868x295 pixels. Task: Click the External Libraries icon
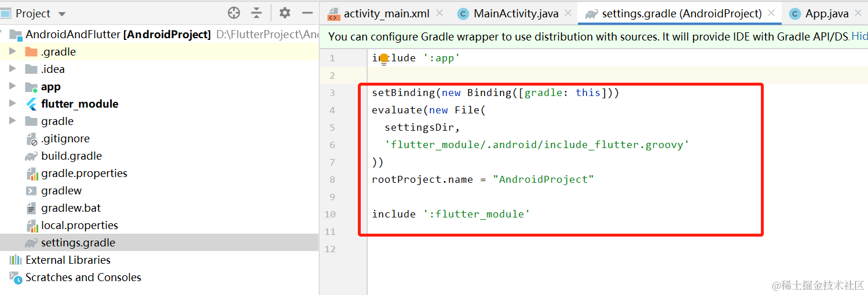click(x=16, y=260)
